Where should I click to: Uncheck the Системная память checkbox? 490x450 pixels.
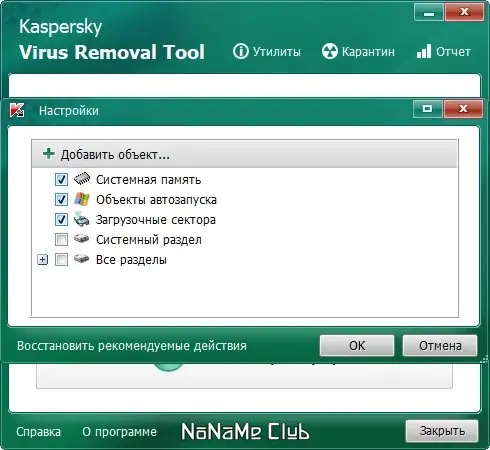pos(61,179)
